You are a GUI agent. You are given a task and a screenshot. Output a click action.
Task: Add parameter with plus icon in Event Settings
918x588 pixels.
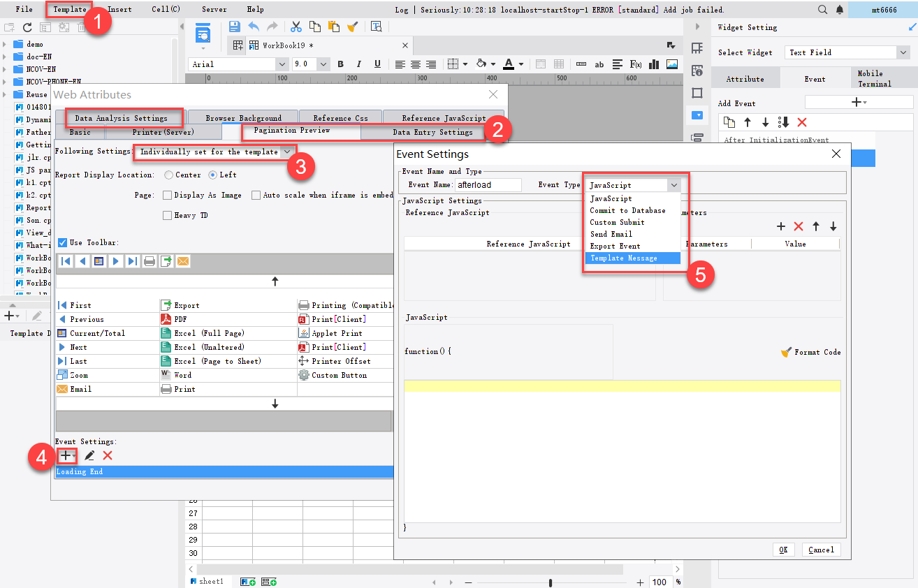[781, 226]
